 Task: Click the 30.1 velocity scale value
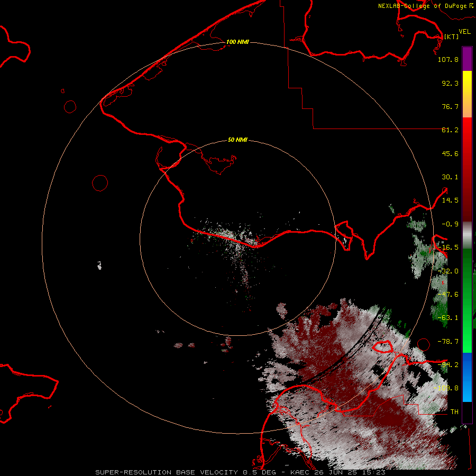tap(450, 177)
